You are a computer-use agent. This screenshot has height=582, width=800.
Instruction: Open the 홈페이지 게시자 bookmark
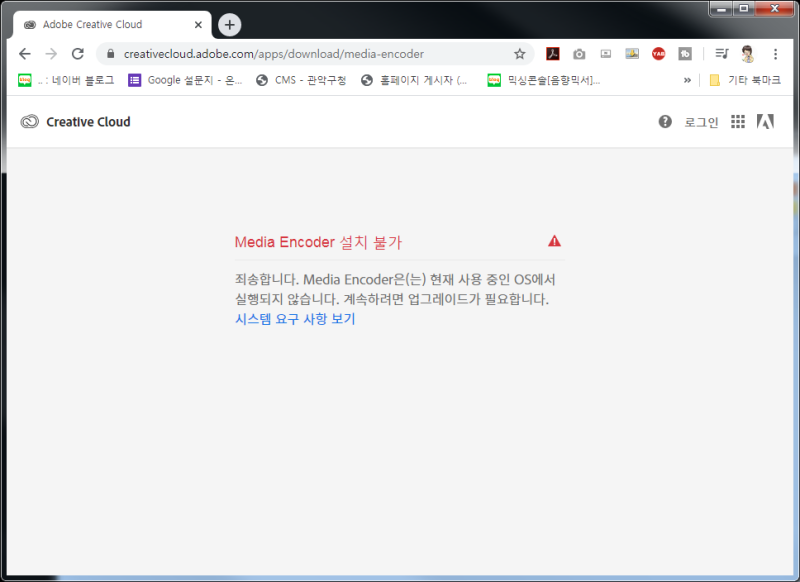414,80
